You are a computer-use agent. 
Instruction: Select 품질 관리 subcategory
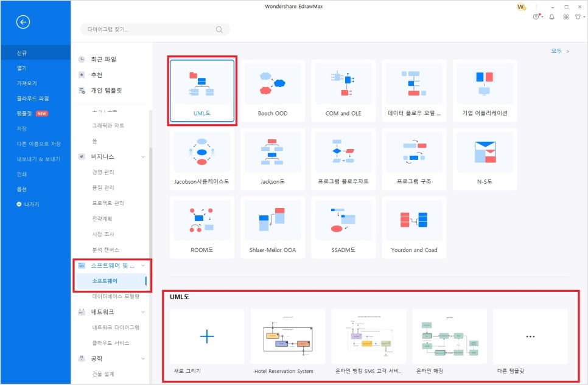point(103,187)
